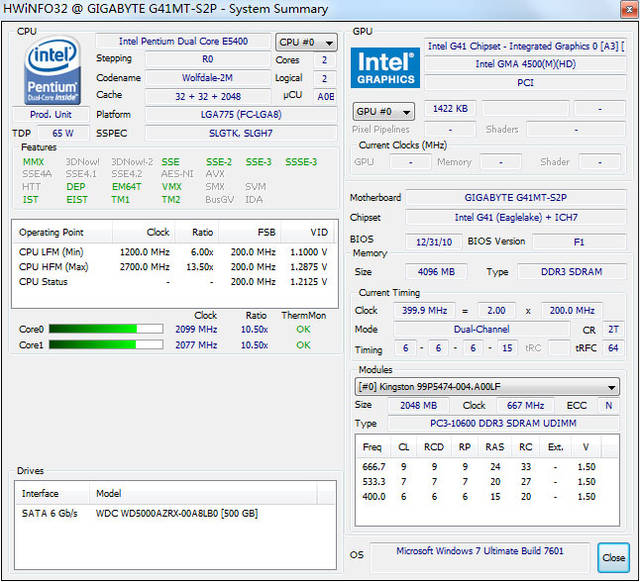The image size is (640, 582).
Task: Click the Core0 usage bar
Action: pyautogui.click(x=106, y=329)
